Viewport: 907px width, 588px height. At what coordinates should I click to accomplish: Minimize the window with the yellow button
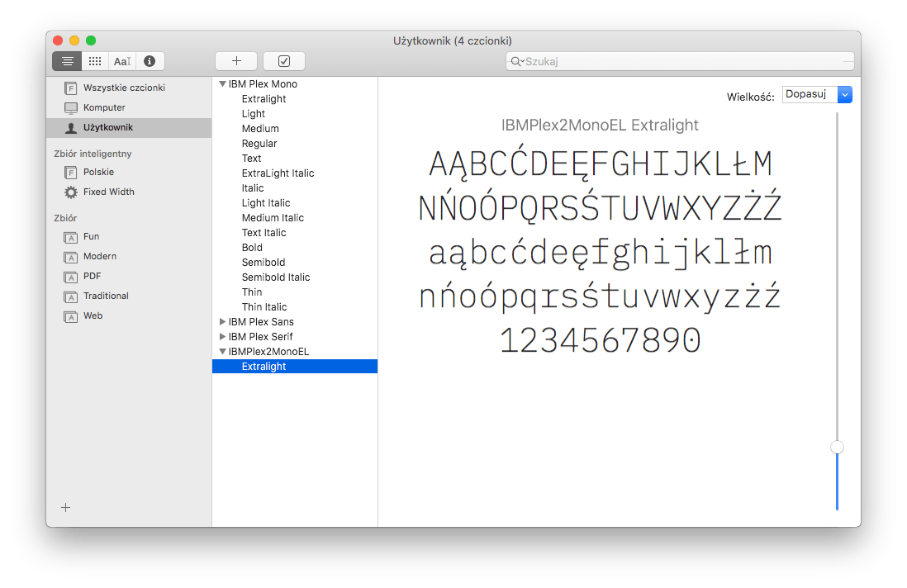(x=74, y=40)
